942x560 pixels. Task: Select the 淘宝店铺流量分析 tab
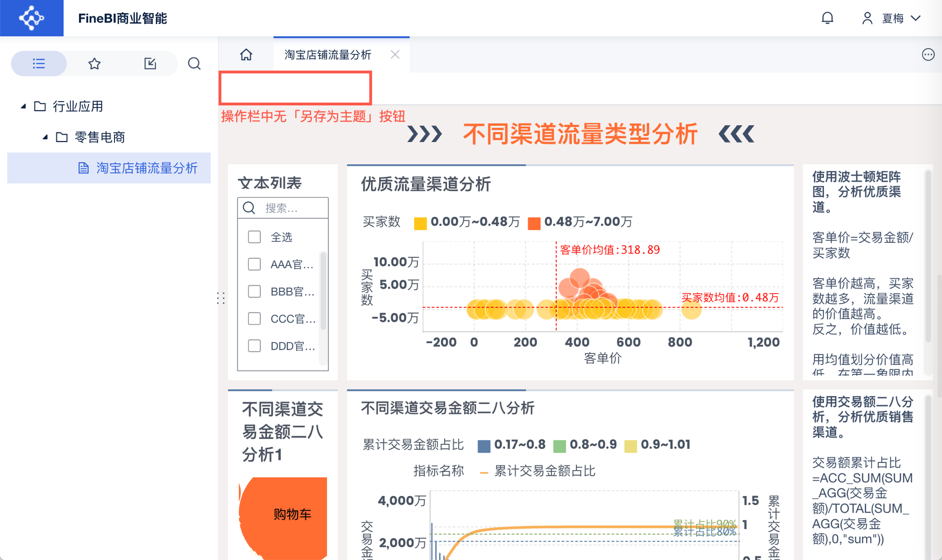coord(328,55)
